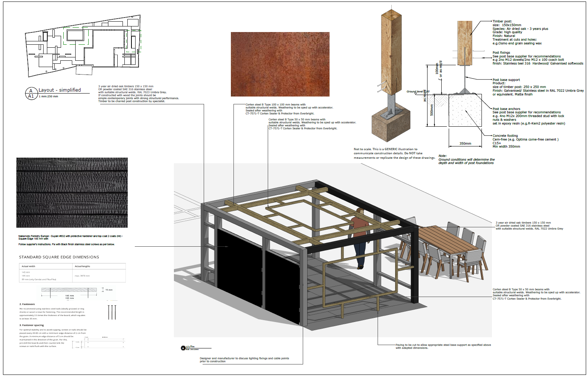Select the lighting fixings and cable points note

[x=244, y=360]
